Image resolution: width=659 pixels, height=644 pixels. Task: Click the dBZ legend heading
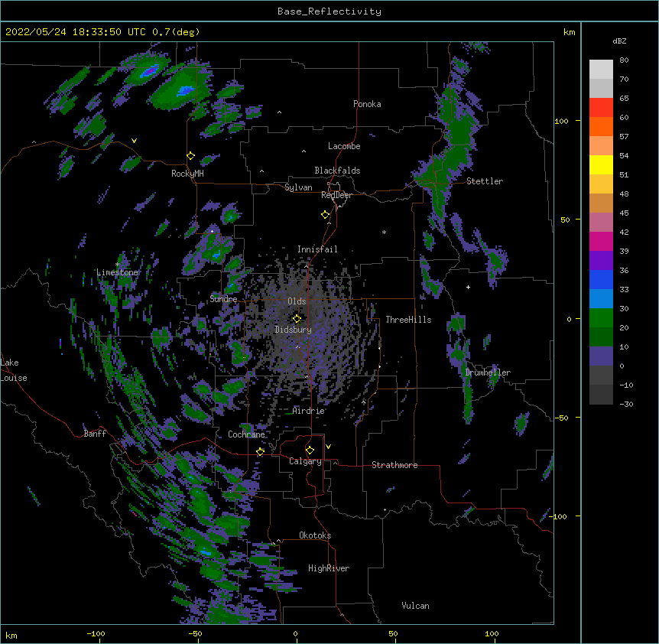point(619,41)
